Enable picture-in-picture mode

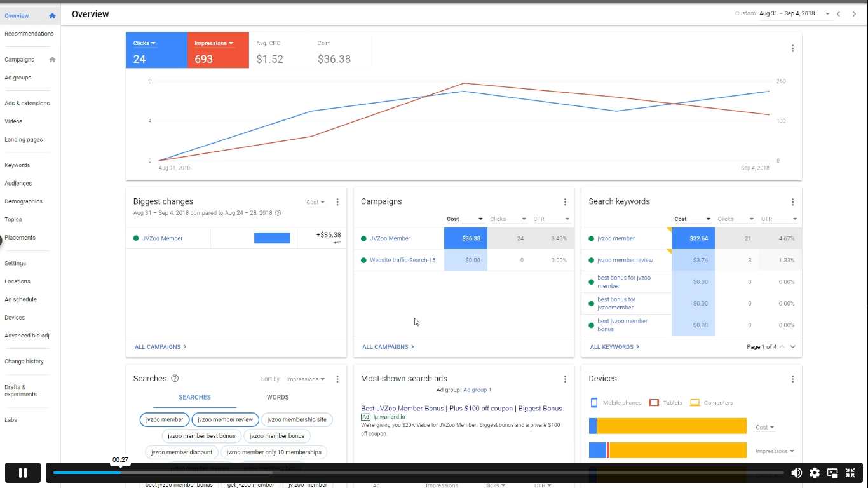pyautogui.click(x=832, y=473)
